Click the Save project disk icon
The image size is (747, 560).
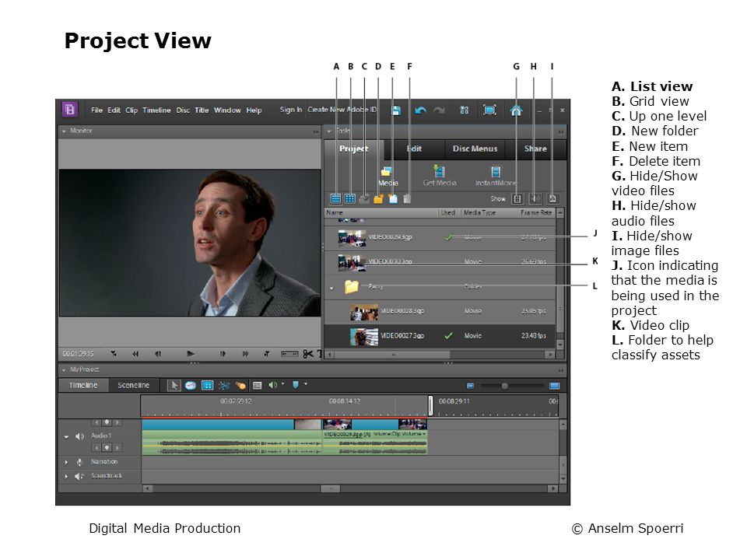(x=396, y=110)
